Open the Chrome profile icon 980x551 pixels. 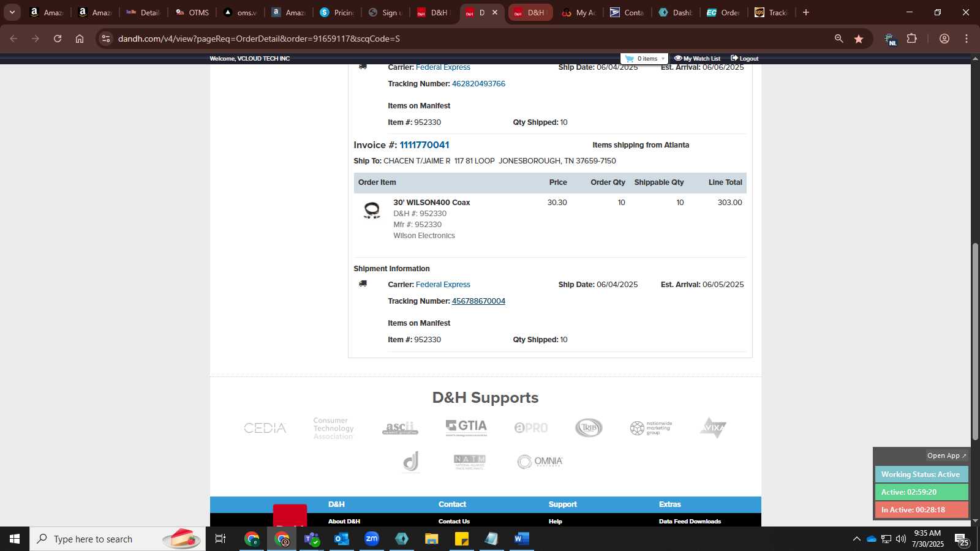click(x=944, y=39)
